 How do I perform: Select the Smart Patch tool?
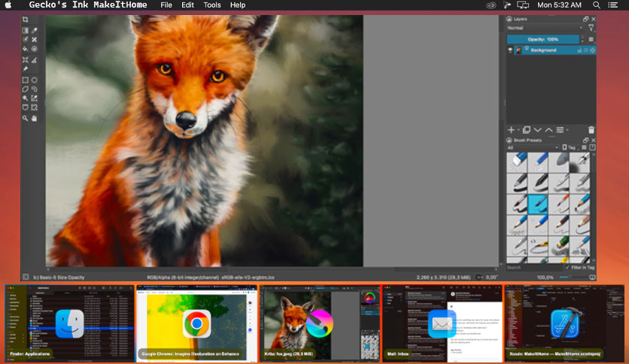coord(35,40)
